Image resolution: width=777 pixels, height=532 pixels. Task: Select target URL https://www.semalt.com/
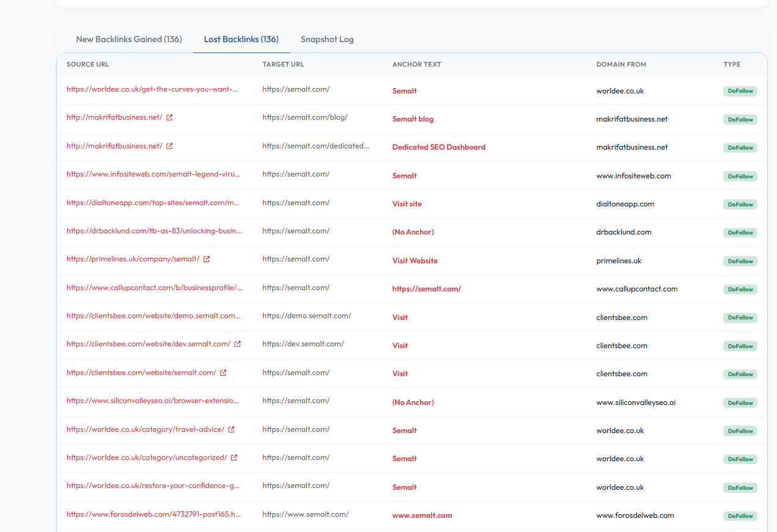306,514
